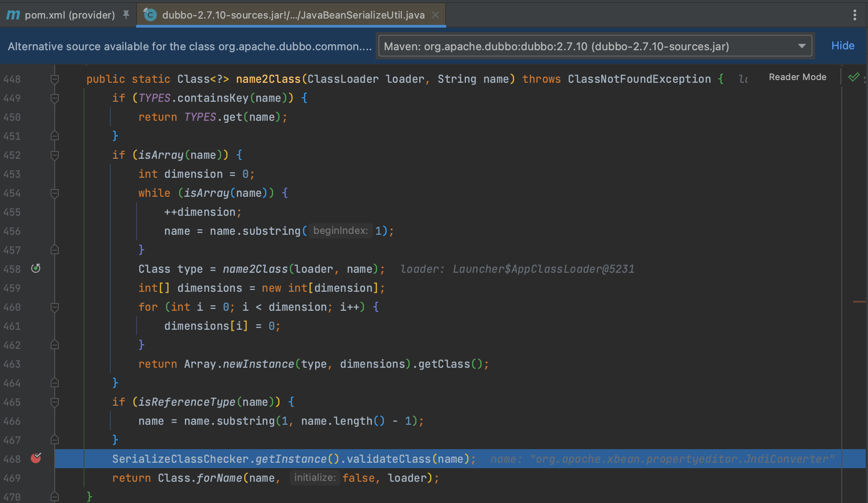This screenshot has height=503, width=868.
Task: Click SerializeClassChecker on line 468
Action: [x=180, y=459]
